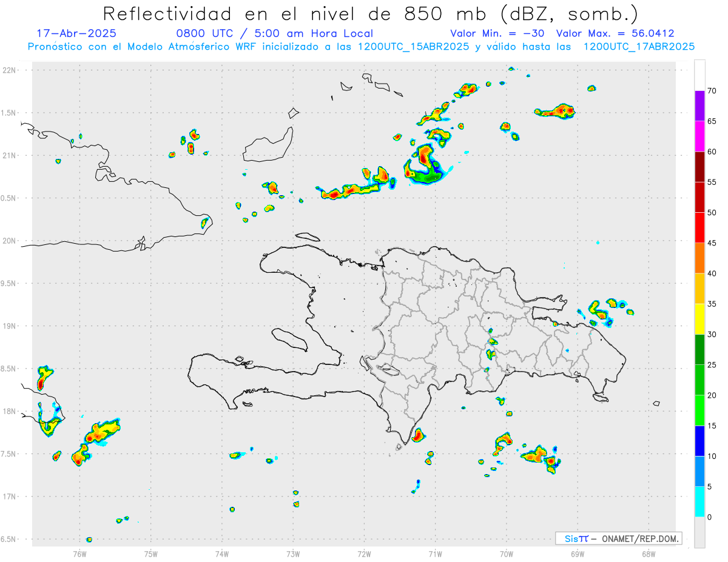728x562 pixels.
Task: Click the '70W' longitude label
Action: (507, 554)
